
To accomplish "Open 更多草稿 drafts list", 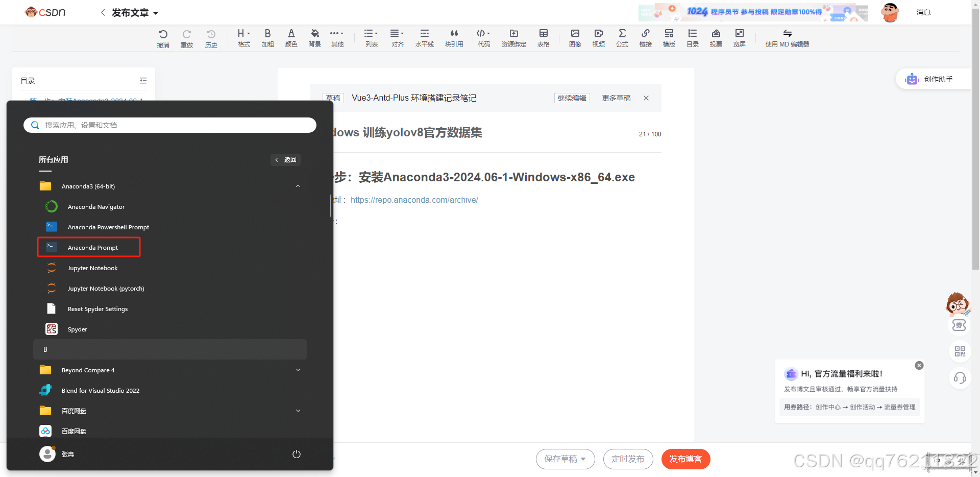I will point(616,98).
